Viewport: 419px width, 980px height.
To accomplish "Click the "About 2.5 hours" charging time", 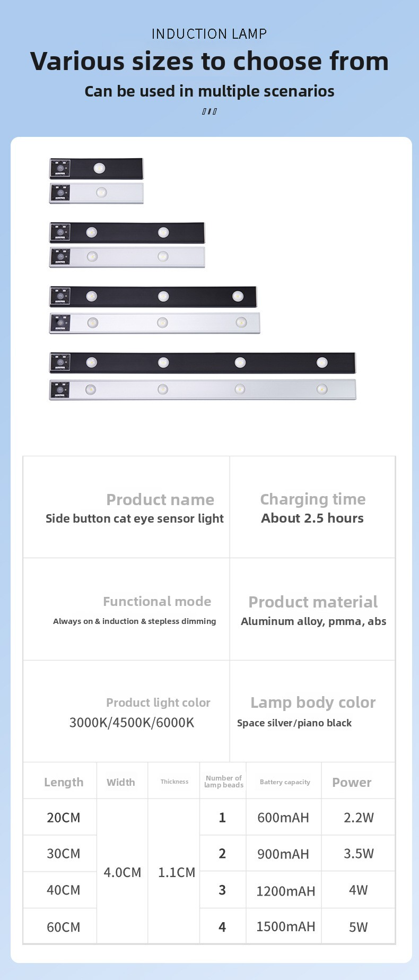I will click(x=312, y=518).
